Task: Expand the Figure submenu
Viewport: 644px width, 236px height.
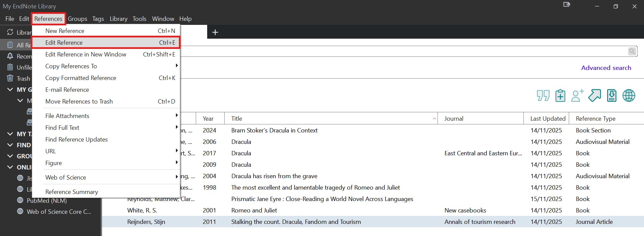Action: (106, 163)
